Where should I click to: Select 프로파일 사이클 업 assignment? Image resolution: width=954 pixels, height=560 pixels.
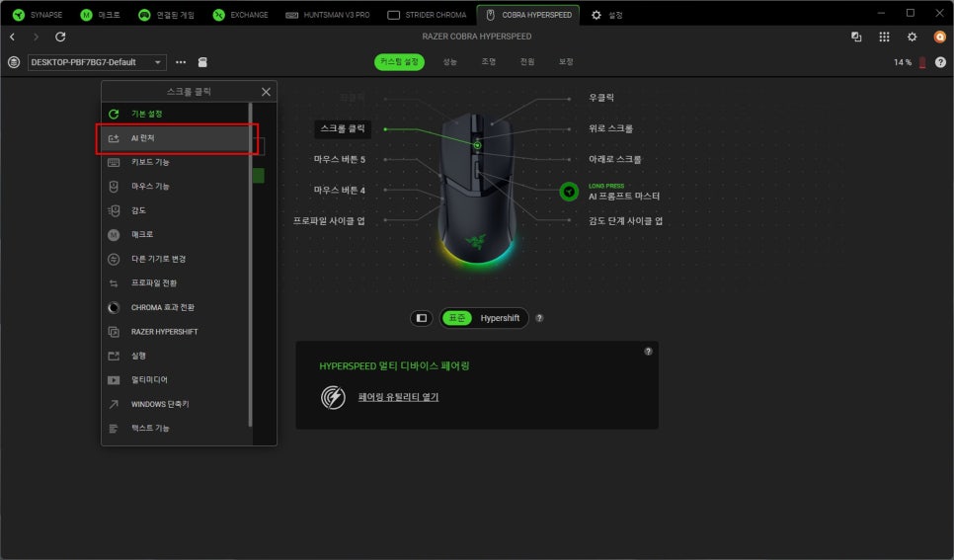click(329, 221)
